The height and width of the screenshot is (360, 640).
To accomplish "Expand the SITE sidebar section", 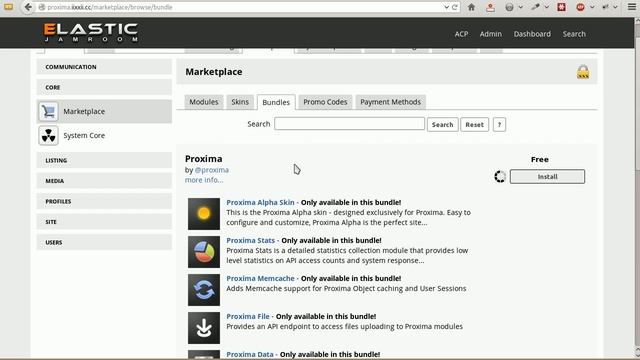I will click(x=104, y=222).
